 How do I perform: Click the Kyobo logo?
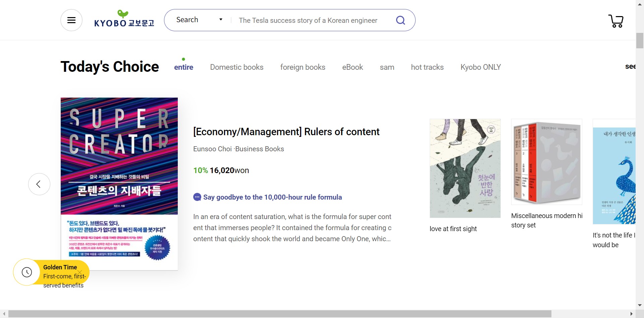pyautogui.click(x=124, y=19)
